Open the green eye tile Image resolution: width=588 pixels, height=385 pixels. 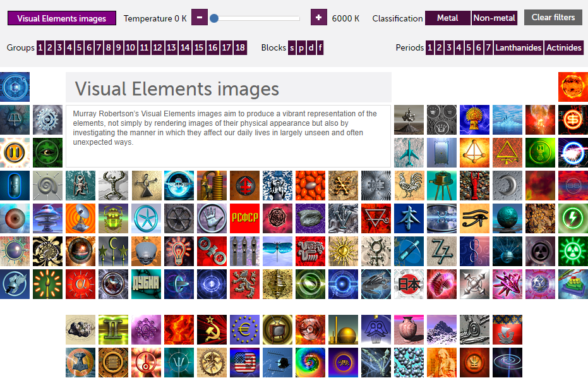47,153
